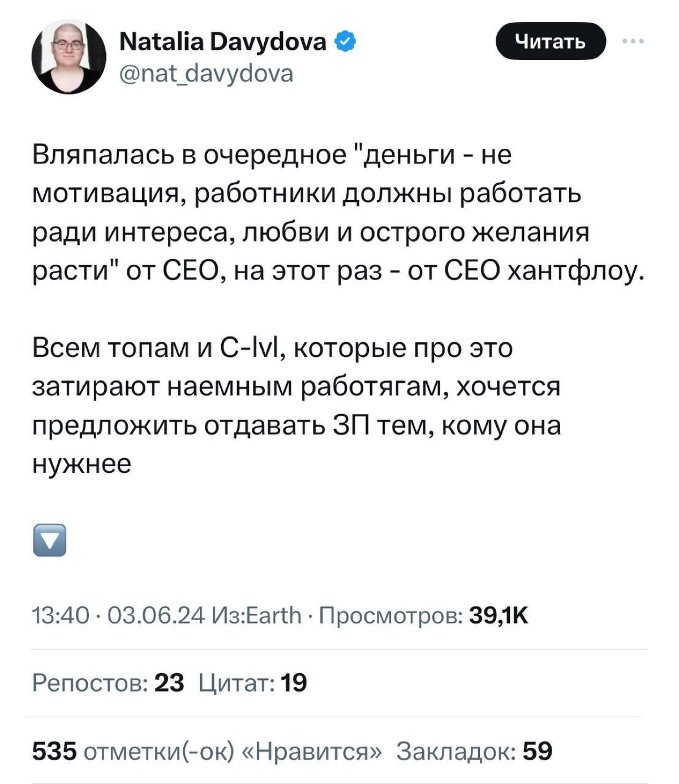Click the blue verified checkmark badge
Screen dimensions: 679x784
point(345,40)
